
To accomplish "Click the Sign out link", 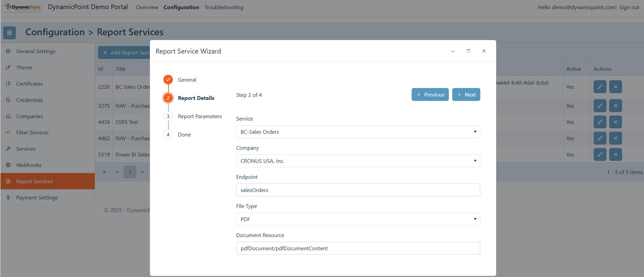I will click(629, 7).
